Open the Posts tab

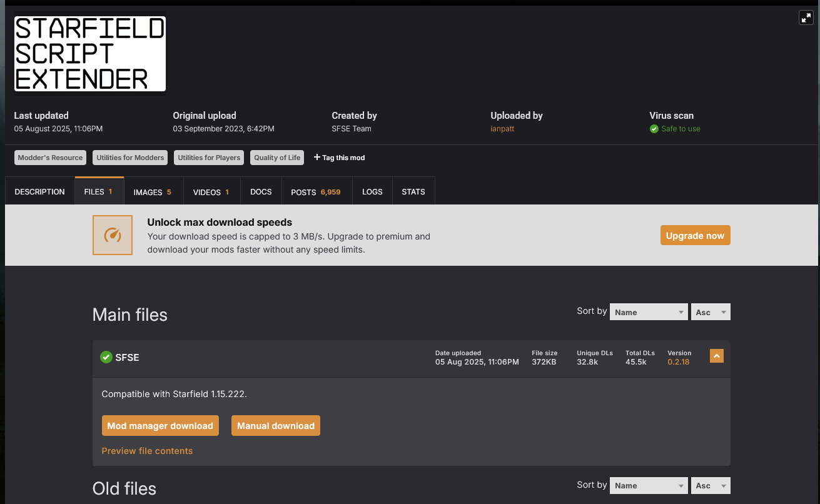point(316,191)
